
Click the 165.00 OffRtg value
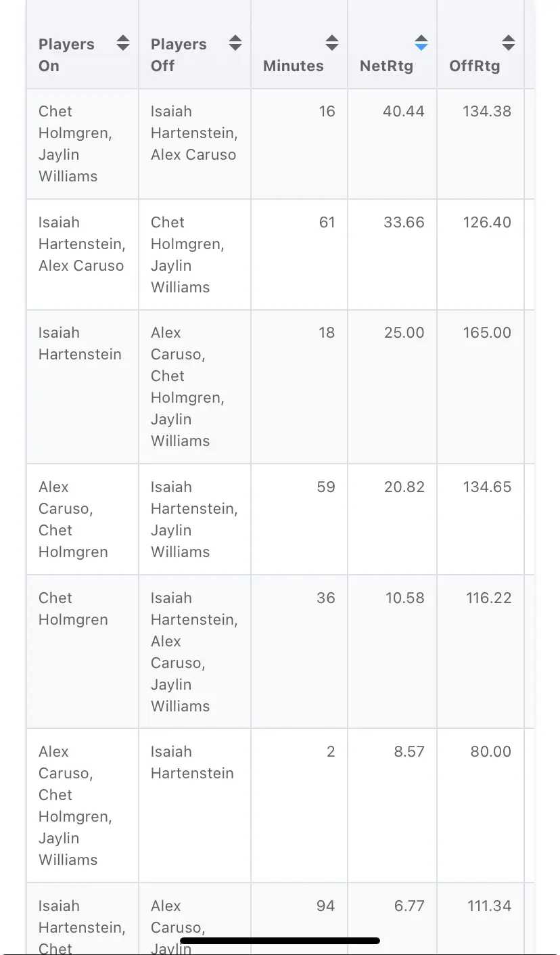click(x=487, y=332)
